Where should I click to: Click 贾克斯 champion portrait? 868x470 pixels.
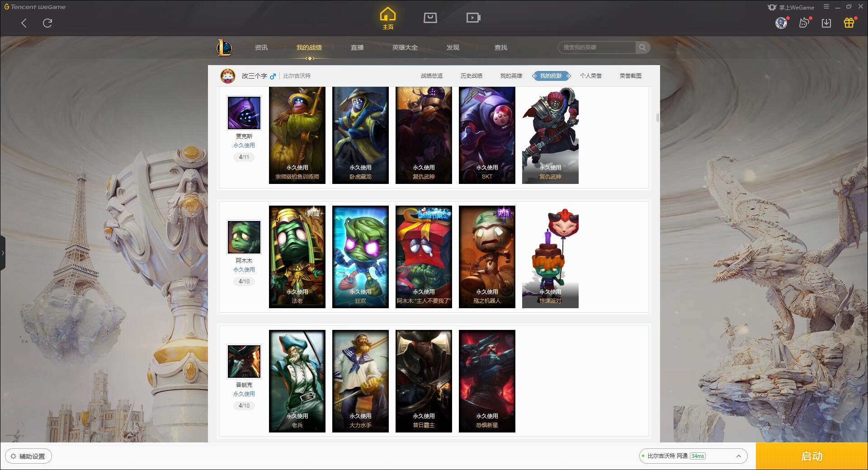coord(244,113)
